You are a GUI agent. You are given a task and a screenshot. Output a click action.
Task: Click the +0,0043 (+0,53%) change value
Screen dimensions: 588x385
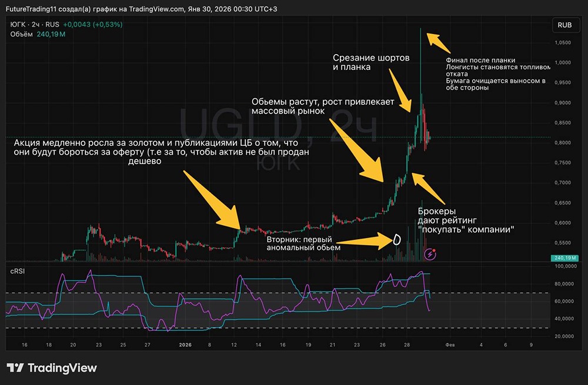(x=93, y=24)
